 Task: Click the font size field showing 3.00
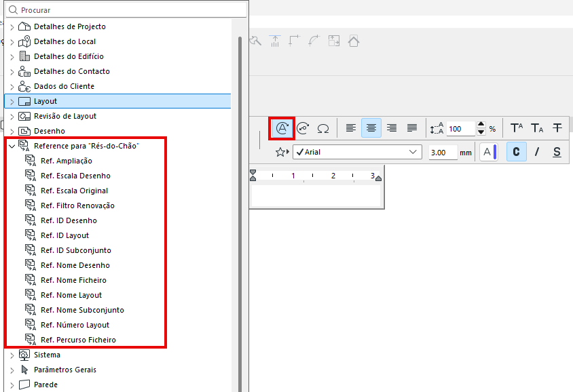point(443,153)
